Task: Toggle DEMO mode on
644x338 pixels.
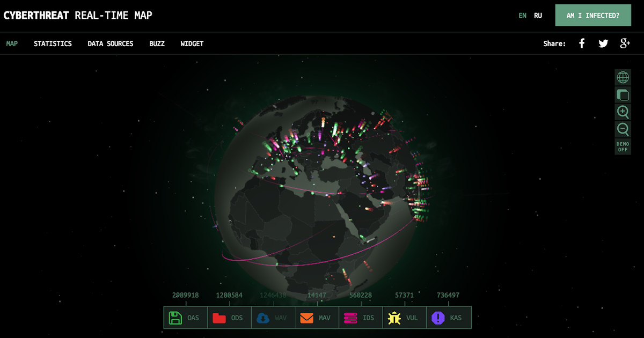Action: pos(623,145)
